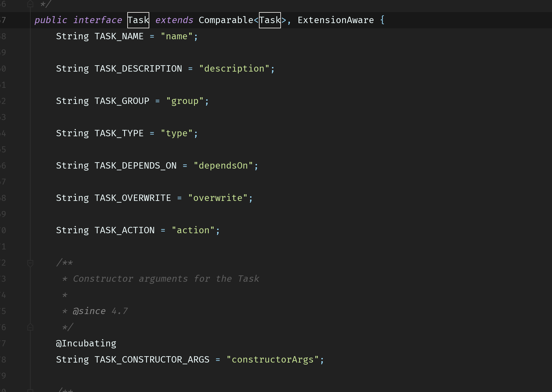Click the Task interface name
Image resolution: width=552 pixels, height=392 pixels.
click(138, 20)
